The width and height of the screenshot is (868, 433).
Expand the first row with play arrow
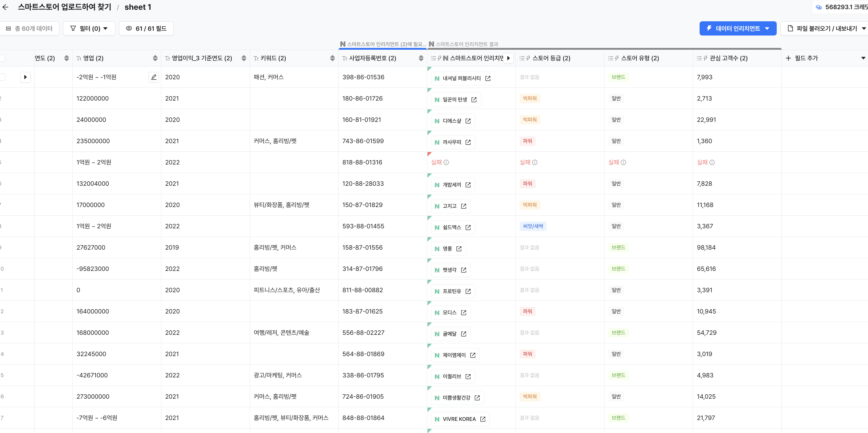pos(25,77)
